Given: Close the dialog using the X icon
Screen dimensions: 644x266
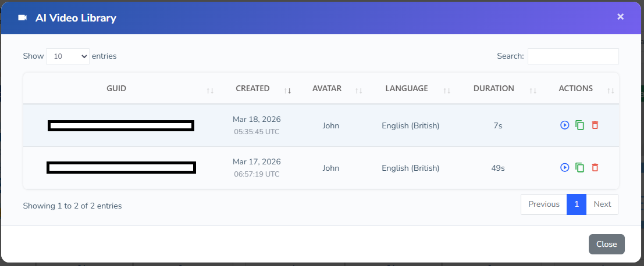Looking at the screenshot, I should 620,17.
